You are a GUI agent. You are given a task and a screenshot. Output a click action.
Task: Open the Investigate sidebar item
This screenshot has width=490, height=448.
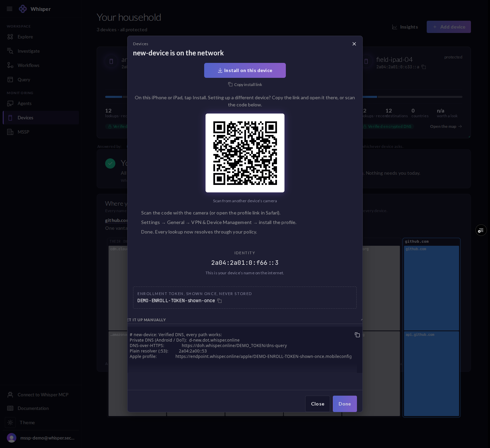point(41,51)
